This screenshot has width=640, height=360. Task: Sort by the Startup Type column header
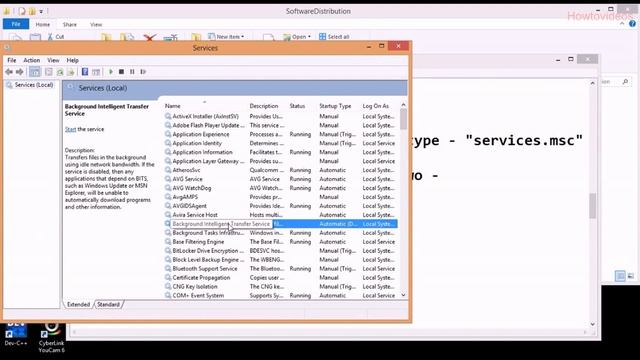[x=335, y=106]
